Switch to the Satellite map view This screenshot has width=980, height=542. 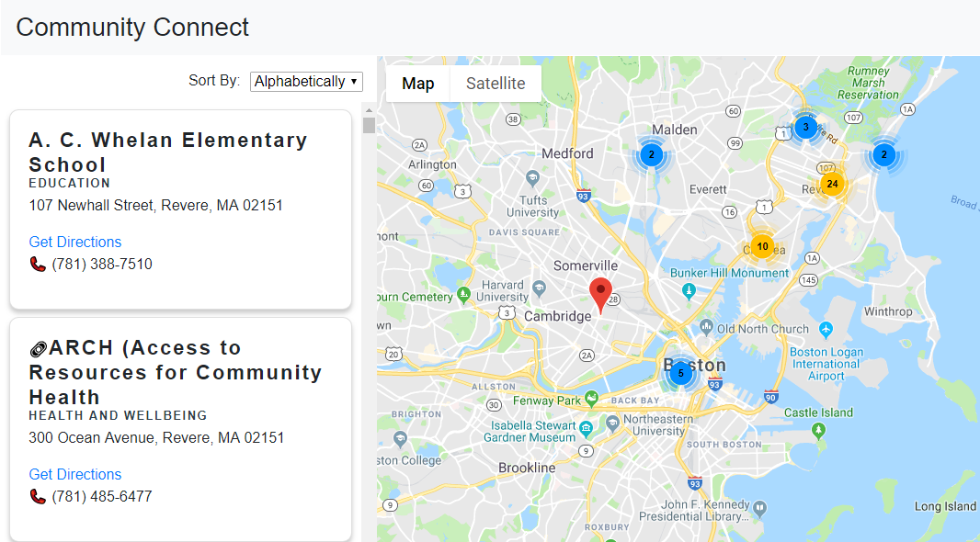[496, 84]
